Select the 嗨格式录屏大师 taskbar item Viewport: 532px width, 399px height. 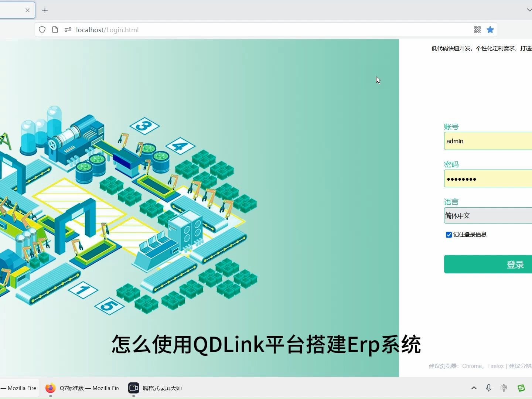pyautogui.click(x=155, y=388)
